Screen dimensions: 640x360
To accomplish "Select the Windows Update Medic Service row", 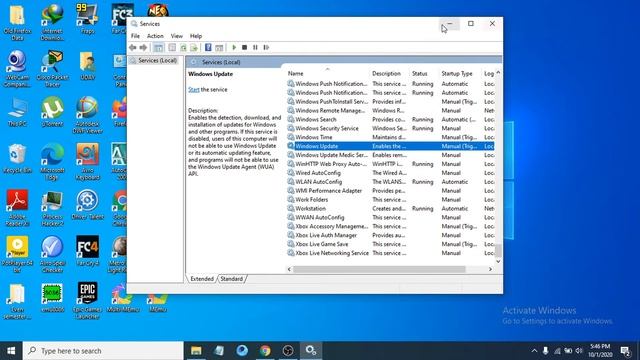I will [x=390, y=155].
